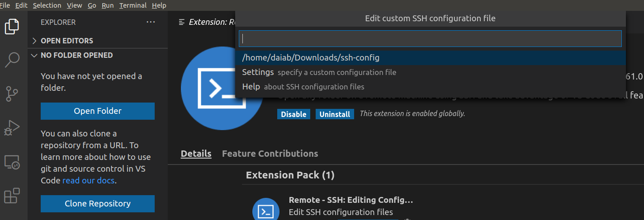Click the Clone Repository button
This screenshot has width=644, height=220.
[x=98, y=204]
